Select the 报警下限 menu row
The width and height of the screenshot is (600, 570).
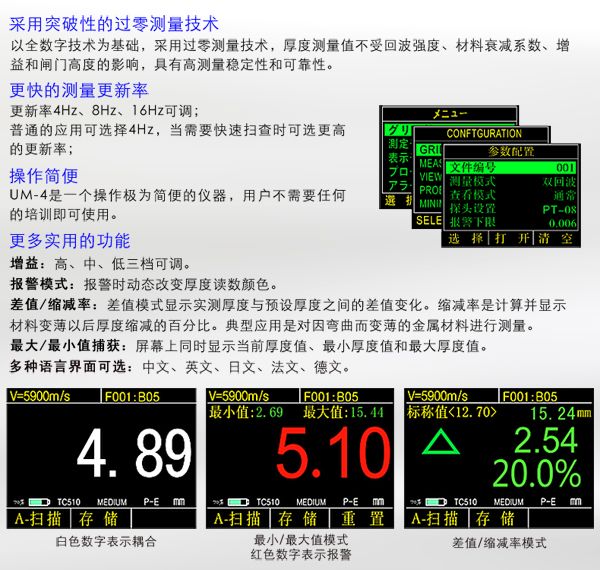pyautogui.click(x=511, y=223)
